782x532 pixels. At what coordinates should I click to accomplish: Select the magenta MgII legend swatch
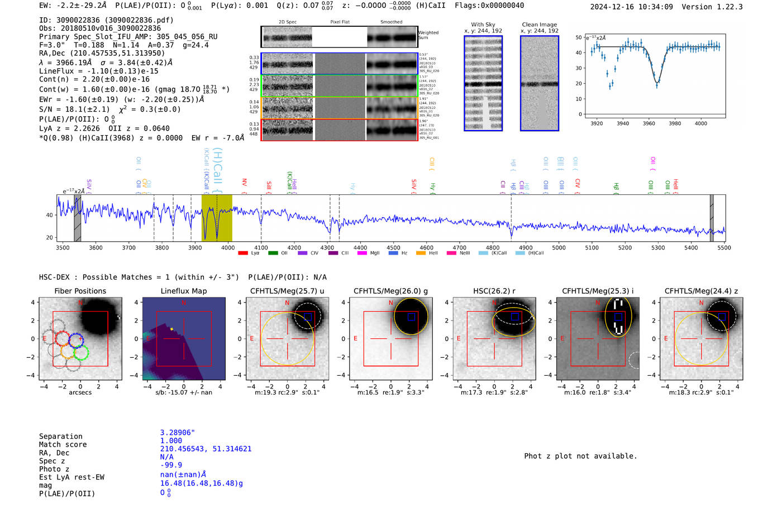point(362,253)
